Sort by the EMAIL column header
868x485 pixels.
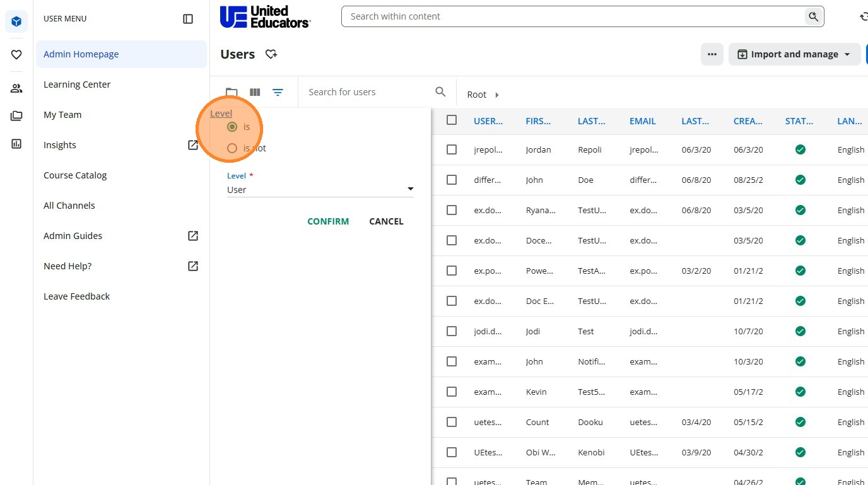pos(643,121)
